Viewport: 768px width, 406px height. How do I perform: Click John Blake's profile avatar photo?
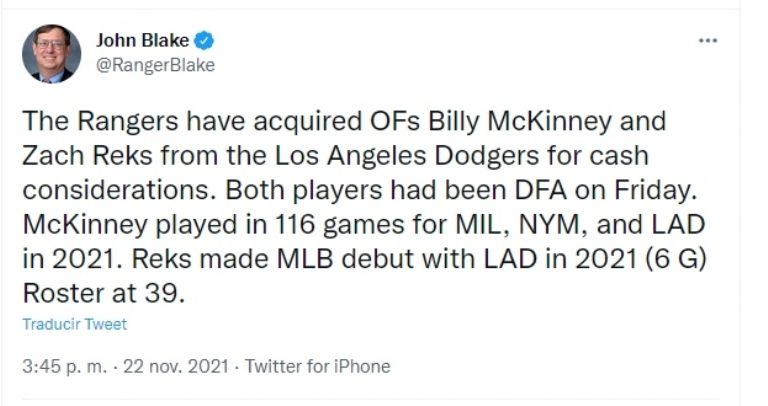click(x=51, y=54)
